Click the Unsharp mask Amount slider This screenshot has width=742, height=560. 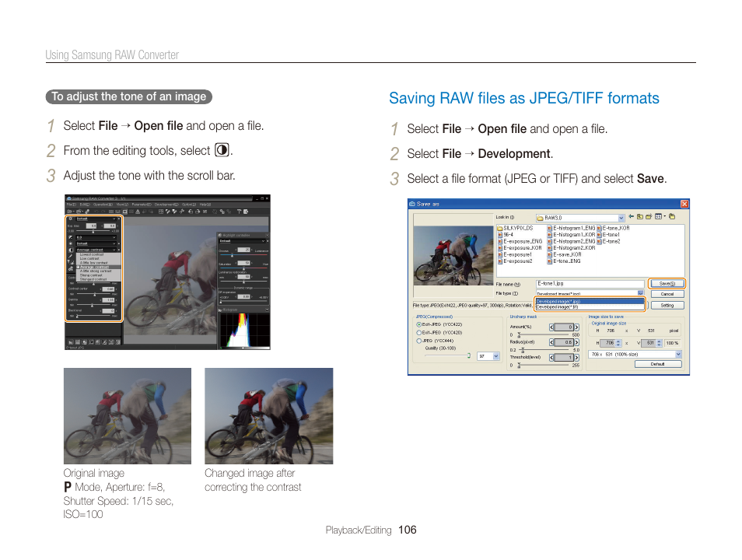click(x=543, y=334)
